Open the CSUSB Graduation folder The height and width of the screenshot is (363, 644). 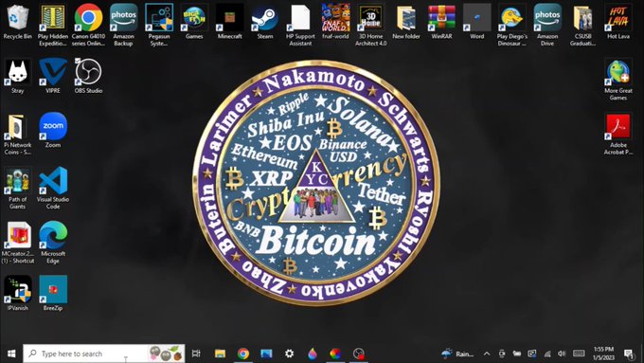[x=582, y=25]
